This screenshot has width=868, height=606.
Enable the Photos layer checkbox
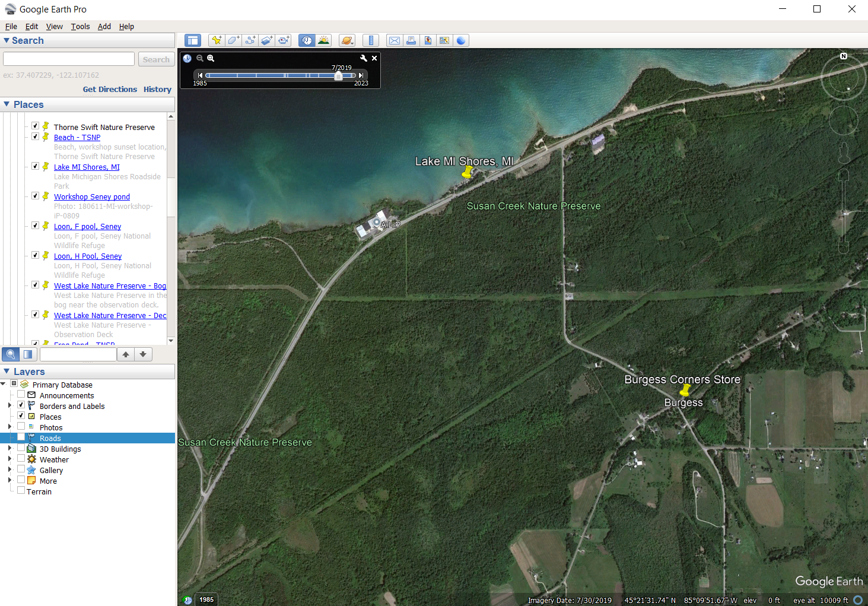pos(21,426)
